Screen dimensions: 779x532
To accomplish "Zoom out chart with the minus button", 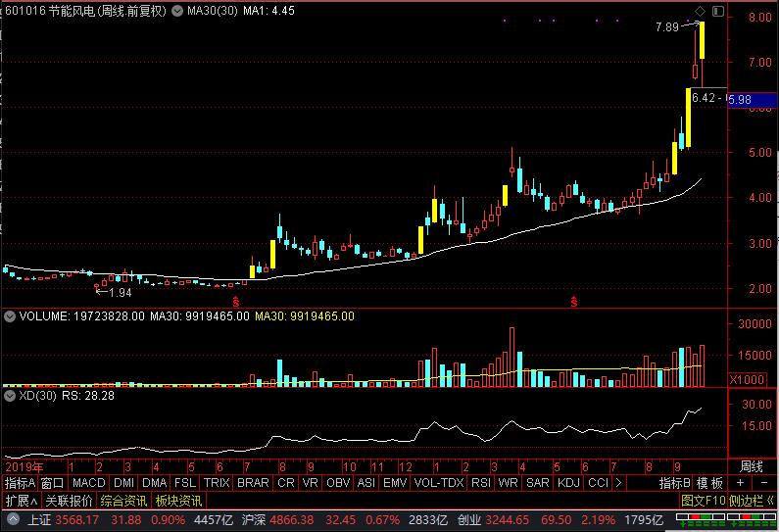I will click(x=763, y=482).
